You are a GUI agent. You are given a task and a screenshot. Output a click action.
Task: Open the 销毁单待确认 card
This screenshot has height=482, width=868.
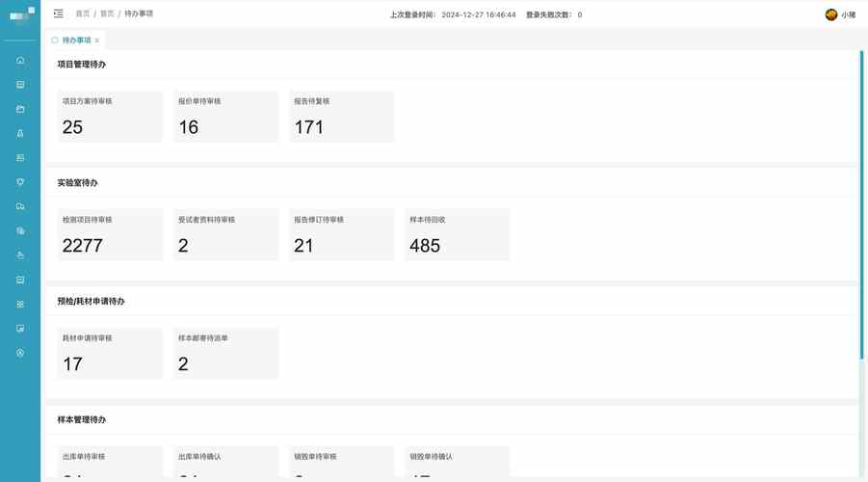pyautogui.click(x=458, y=461)
